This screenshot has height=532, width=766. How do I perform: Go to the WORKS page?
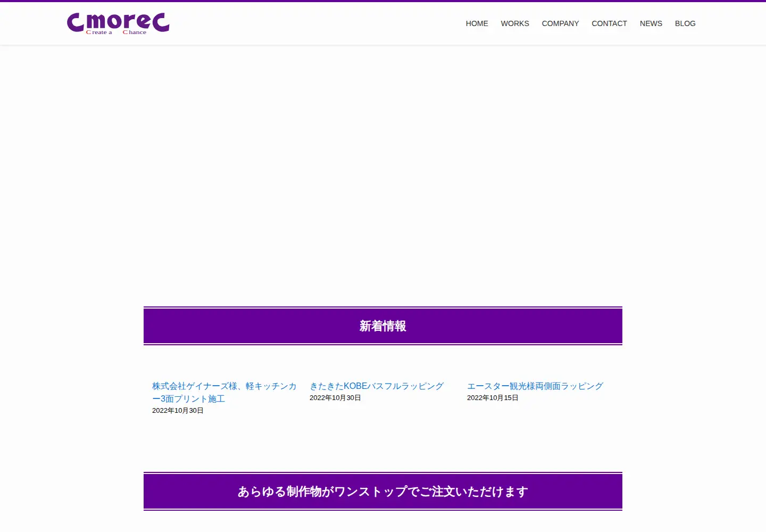pyautogui.click(x=515, y=23)
